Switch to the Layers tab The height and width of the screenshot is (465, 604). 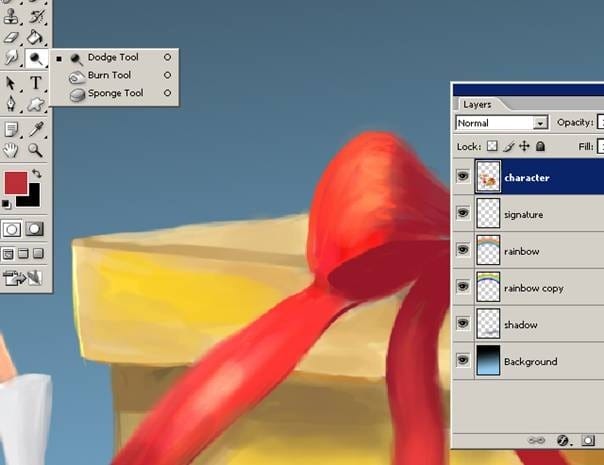click(477, 104)
